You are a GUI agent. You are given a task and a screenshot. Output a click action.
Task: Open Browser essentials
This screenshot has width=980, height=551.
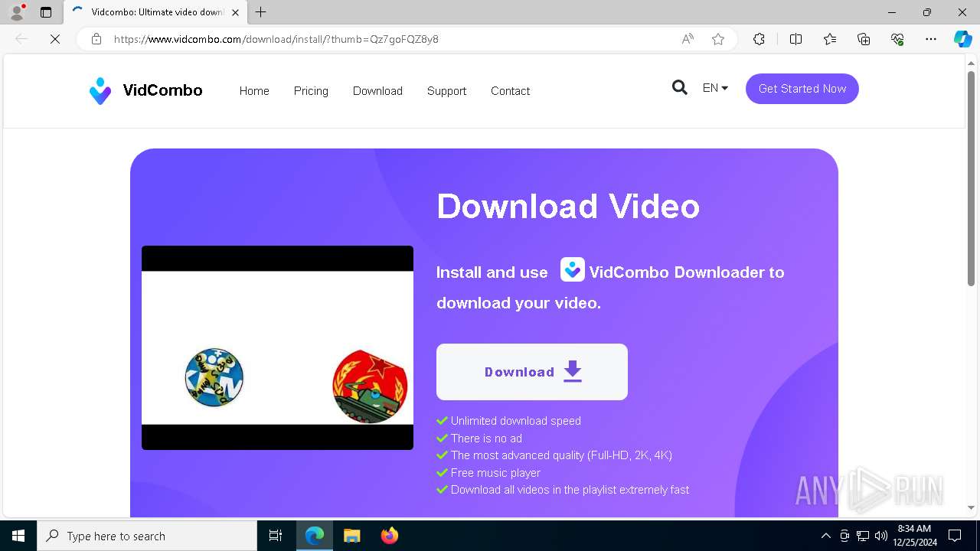tap(897, 39)
